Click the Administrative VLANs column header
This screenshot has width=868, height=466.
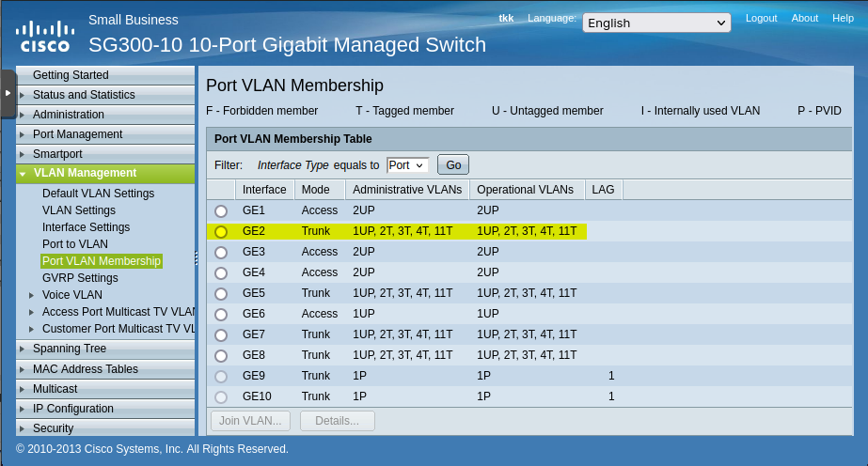407,190
